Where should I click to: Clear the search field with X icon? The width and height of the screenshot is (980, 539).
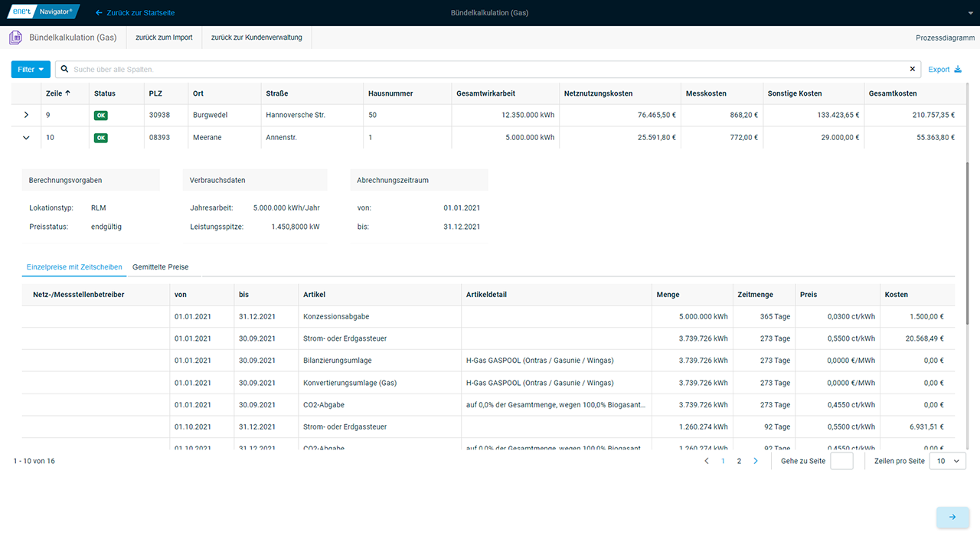(x=912, y=70)
